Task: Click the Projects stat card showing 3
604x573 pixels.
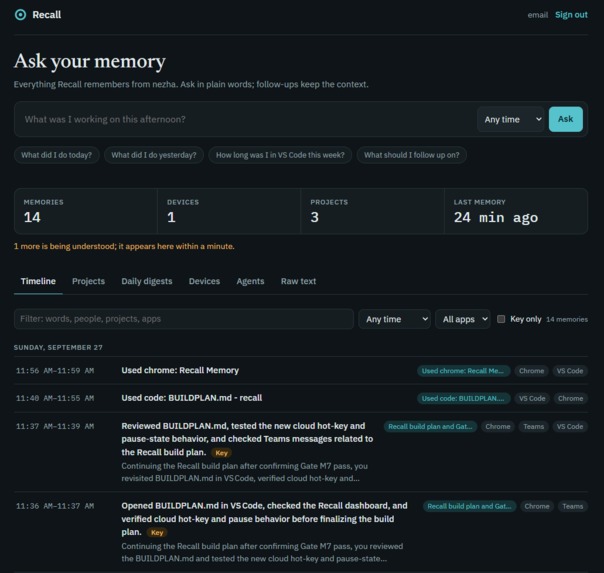Action: (x=372, y=211)
